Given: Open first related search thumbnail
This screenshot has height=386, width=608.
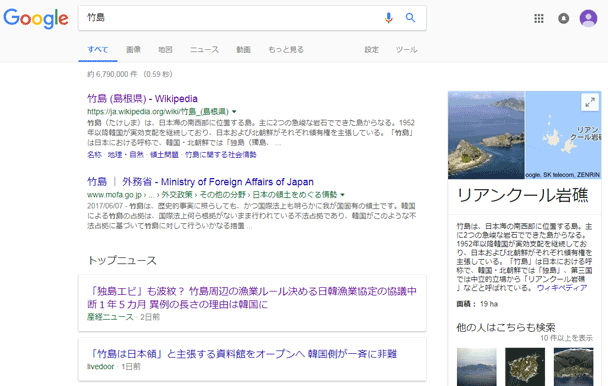Looking at the screenshot, I should coord(477,367).
